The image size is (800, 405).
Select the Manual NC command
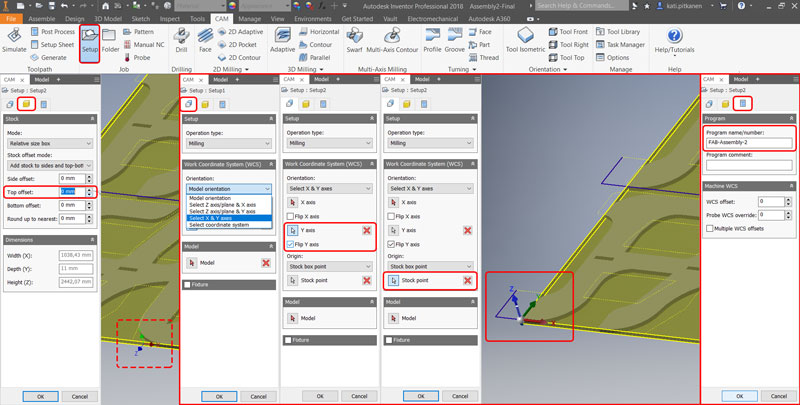pos(143,45)
